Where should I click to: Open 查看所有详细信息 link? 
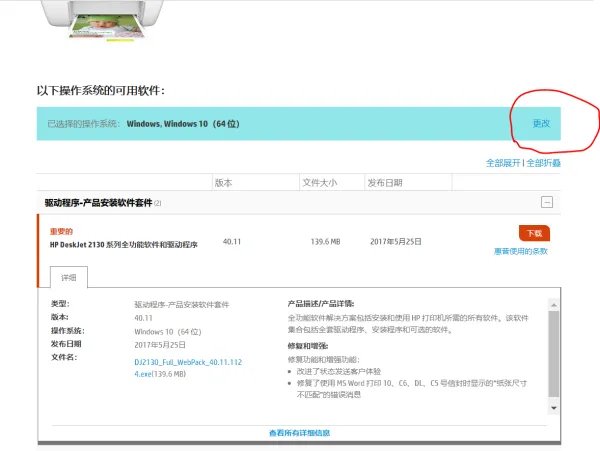[x=299, y=433]
